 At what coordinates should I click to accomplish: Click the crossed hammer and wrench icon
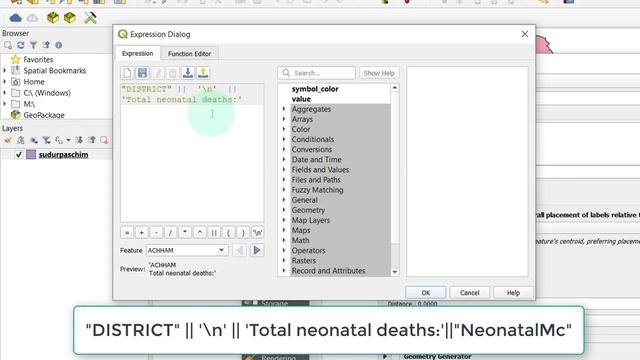click(x=90, y=18)
